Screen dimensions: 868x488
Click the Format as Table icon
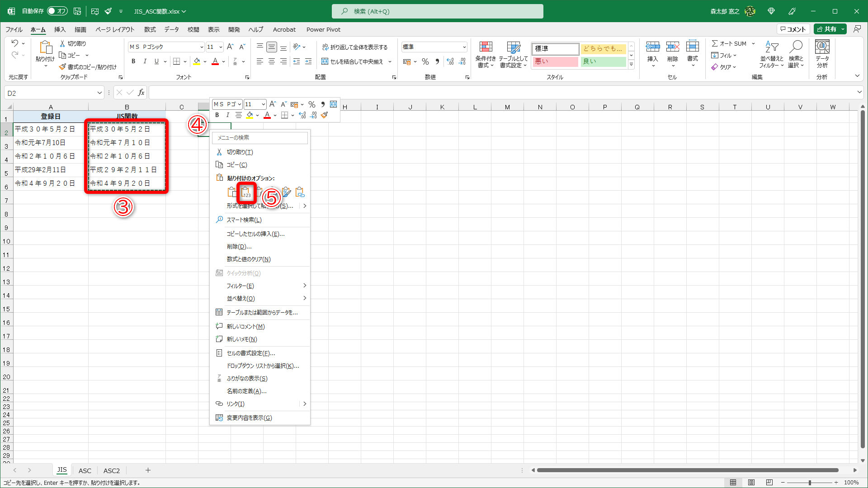[x=513, y=47]
